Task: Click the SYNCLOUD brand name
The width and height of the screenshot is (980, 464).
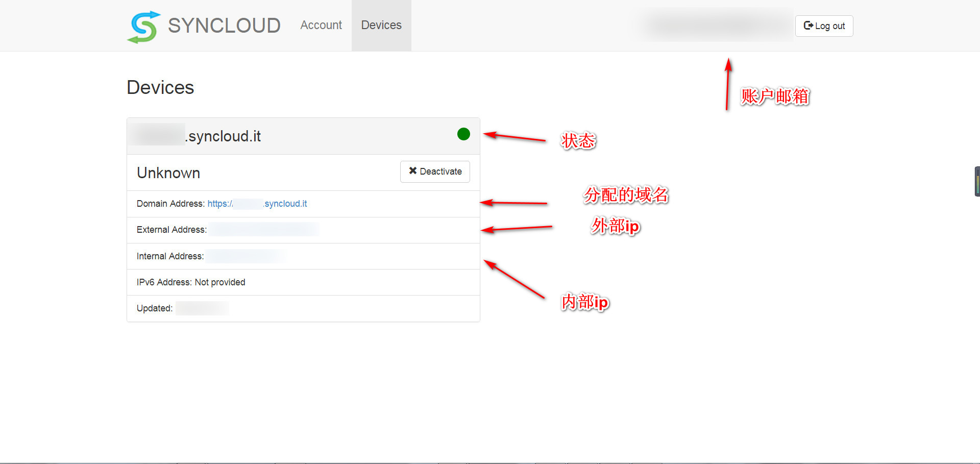Action: (x=224, y=26)
